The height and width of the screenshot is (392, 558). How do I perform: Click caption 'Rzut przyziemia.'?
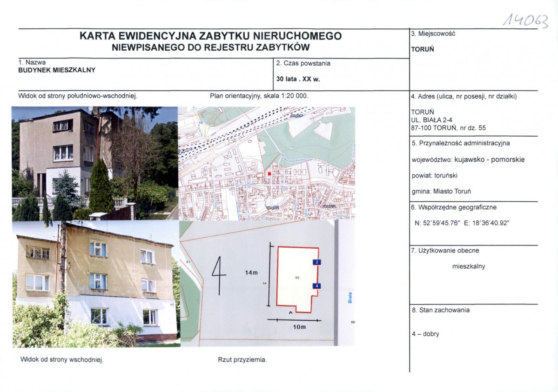242,360
